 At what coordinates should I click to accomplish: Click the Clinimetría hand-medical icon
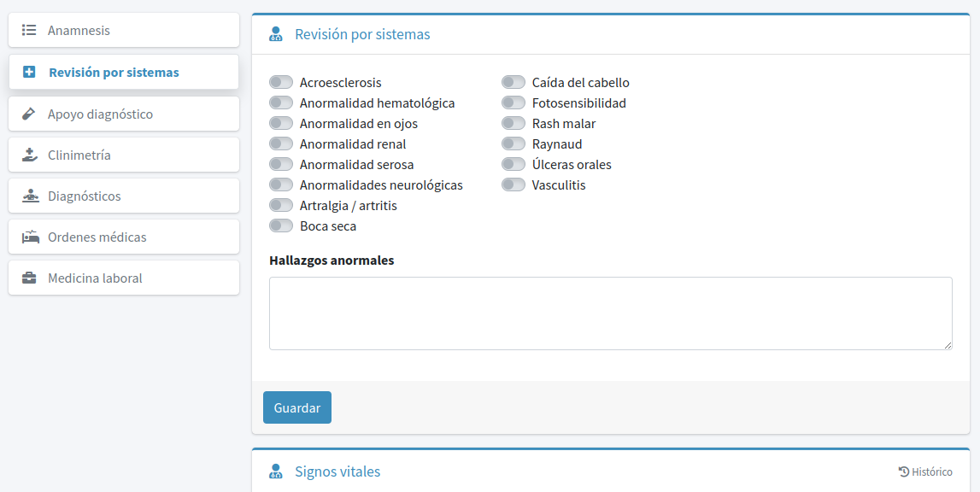coord(29,155)
